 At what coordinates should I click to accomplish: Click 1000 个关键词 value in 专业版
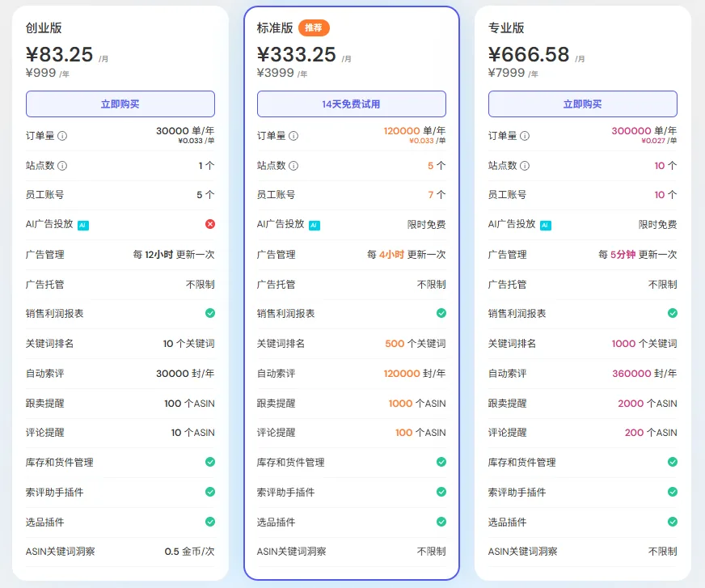(644, 344)
